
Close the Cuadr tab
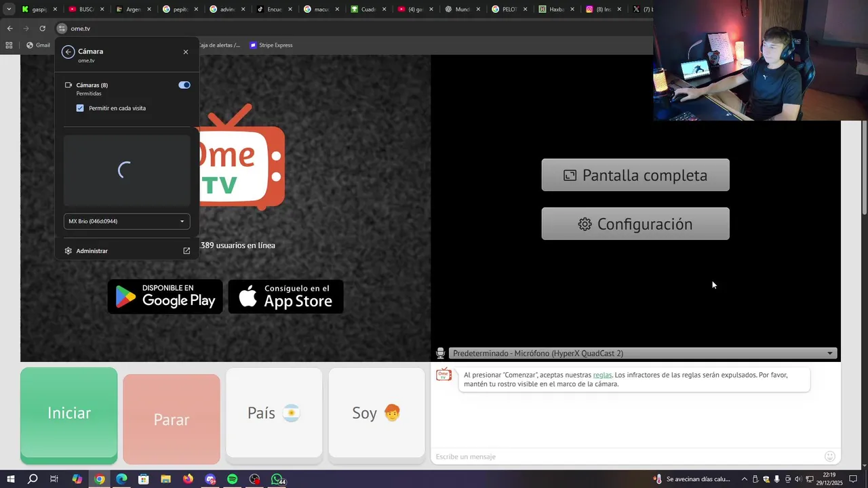384,9
